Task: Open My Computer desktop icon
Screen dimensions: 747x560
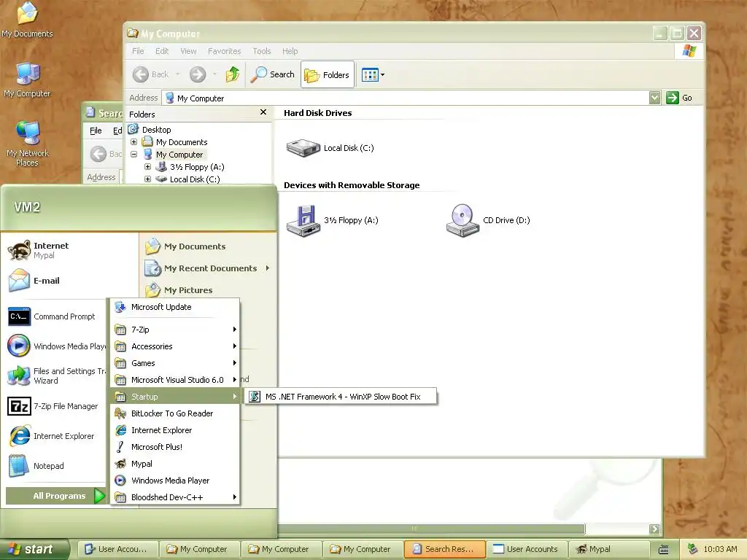Action: pos(27,80)
